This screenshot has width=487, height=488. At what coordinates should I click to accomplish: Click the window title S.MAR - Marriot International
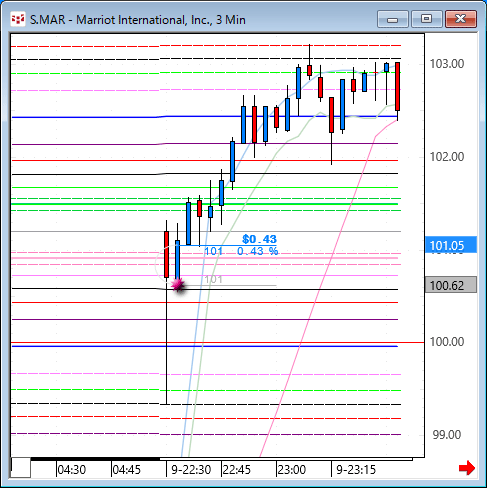[138, 20]
